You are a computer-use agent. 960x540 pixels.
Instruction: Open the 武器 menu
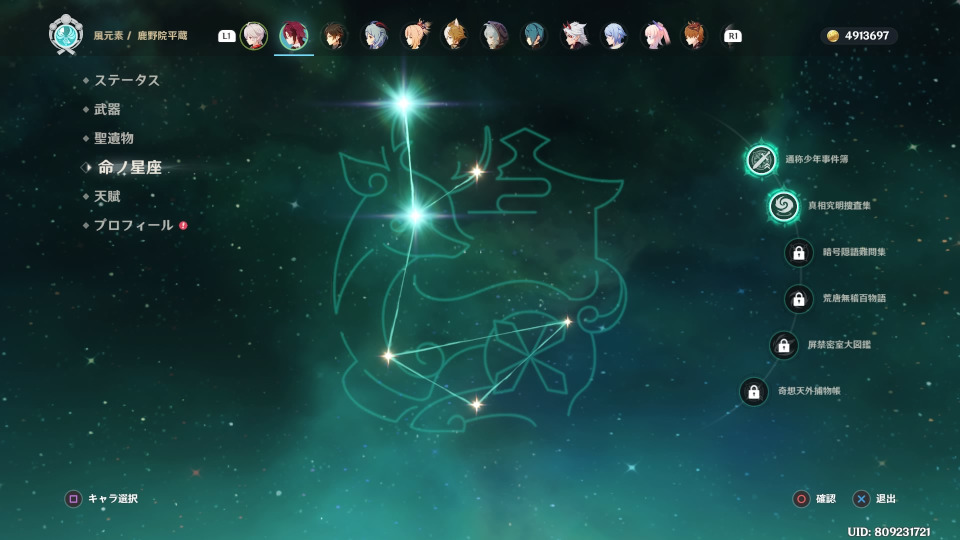pyautogui.click(x=107, y=109)
